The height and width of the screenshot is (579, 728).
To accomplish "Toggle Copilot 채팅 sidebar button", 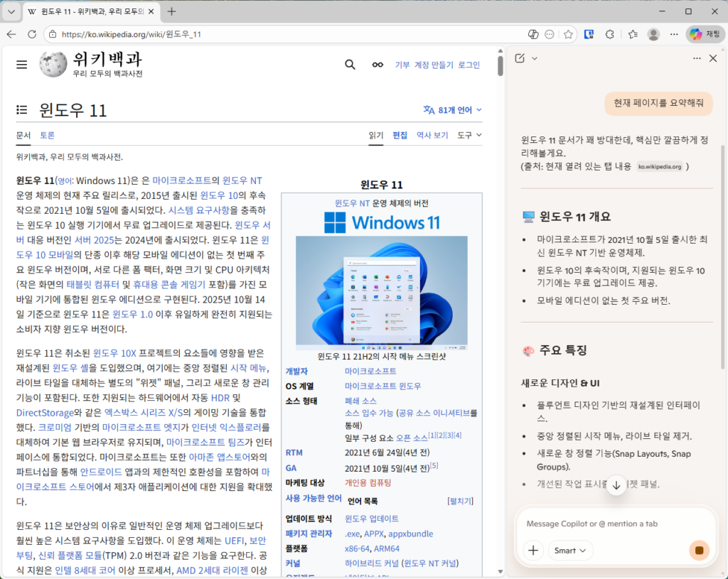I will (x=705, y=34).
